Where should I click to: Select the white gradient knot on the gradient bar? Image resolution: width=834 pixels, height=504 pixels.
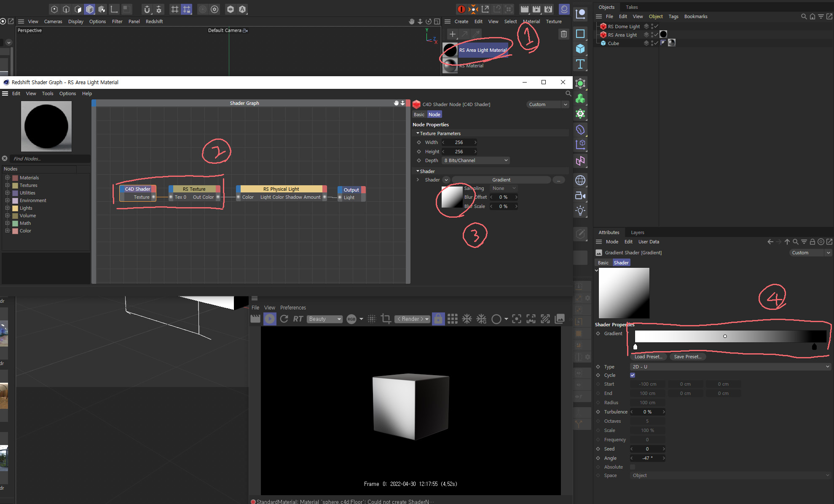coord(635,347)
